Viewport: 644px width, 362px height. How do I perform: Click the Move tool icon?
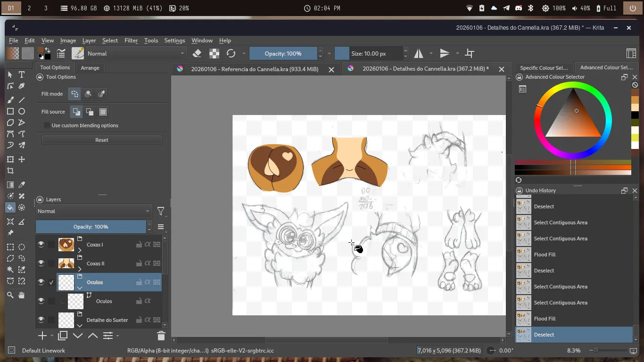pyautogui.click(x=22, y=159)
